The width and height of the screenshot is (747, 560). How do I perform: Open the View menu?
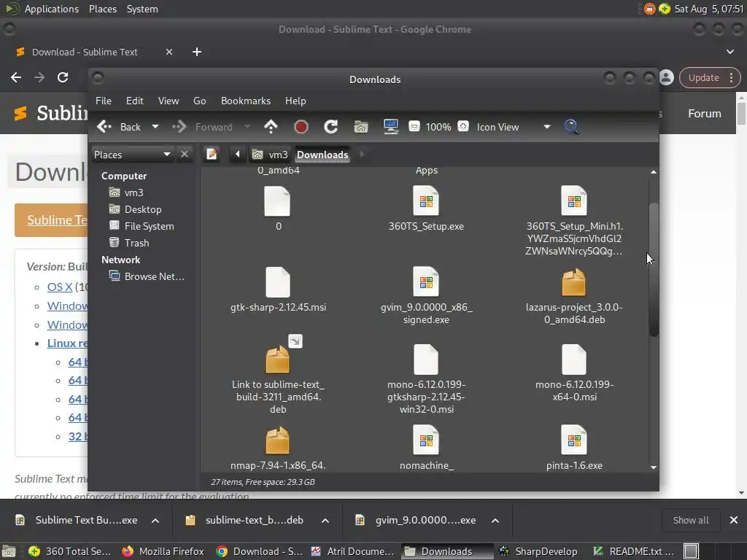pyautogui.click(x=169, y=101)
